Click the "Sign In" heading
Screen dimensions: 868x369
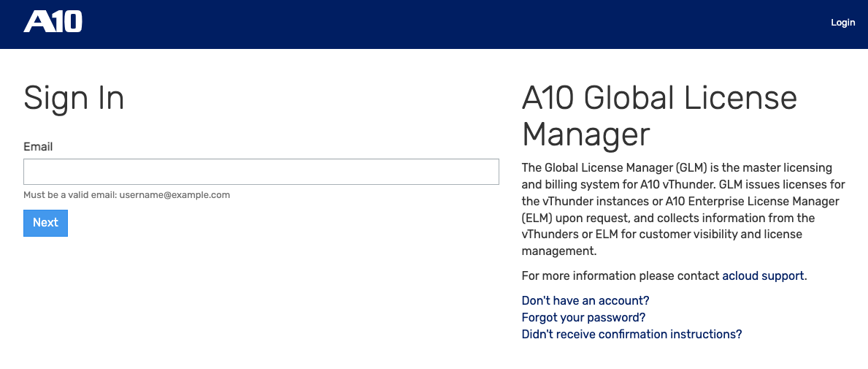(x=74, y=99)
